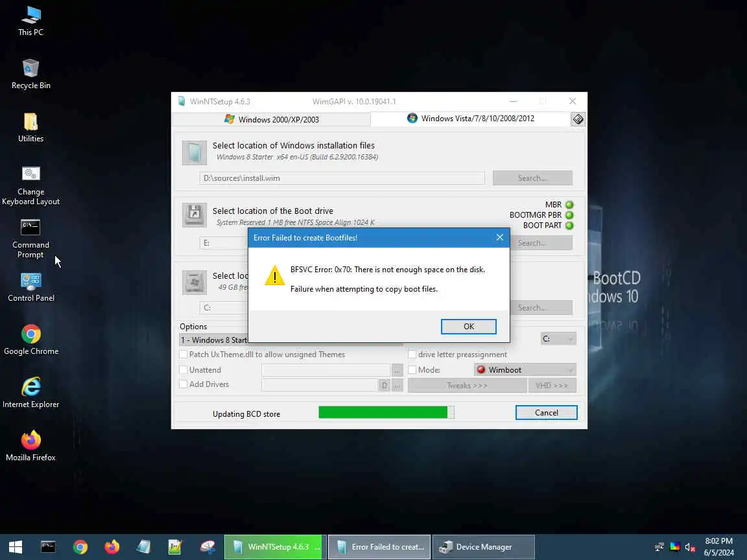Click the warning icon in error dialog
747x560 pixels.
274,275
